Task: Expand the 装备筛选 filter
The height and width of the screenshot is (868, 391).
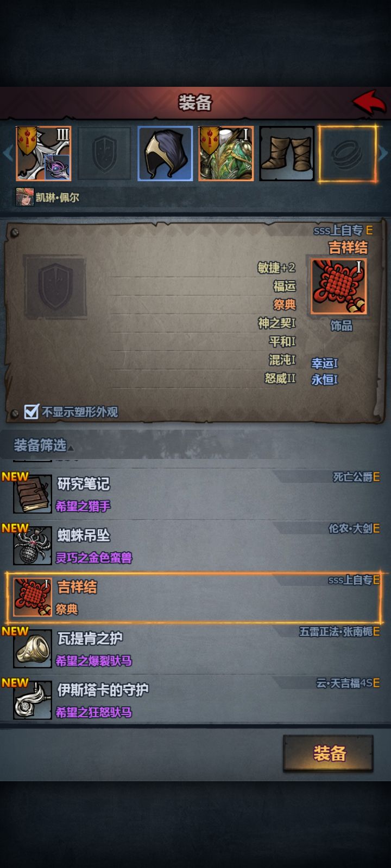Action: pyautogui.click(x=43, y=446)
